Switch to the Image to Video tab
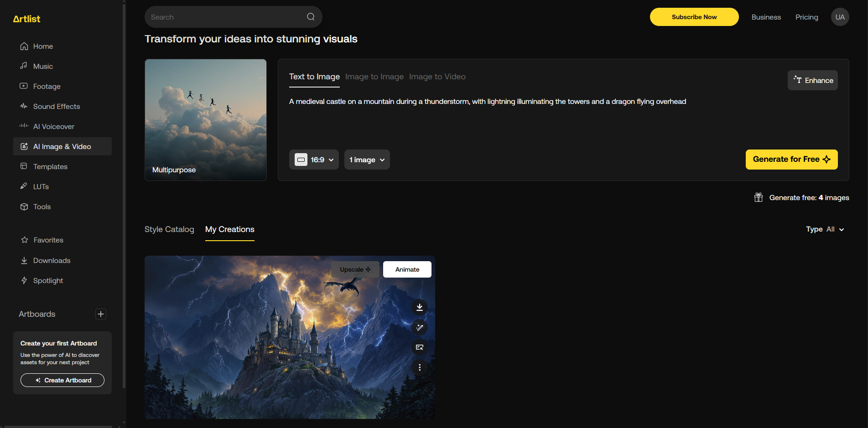 tap(437, 77)
